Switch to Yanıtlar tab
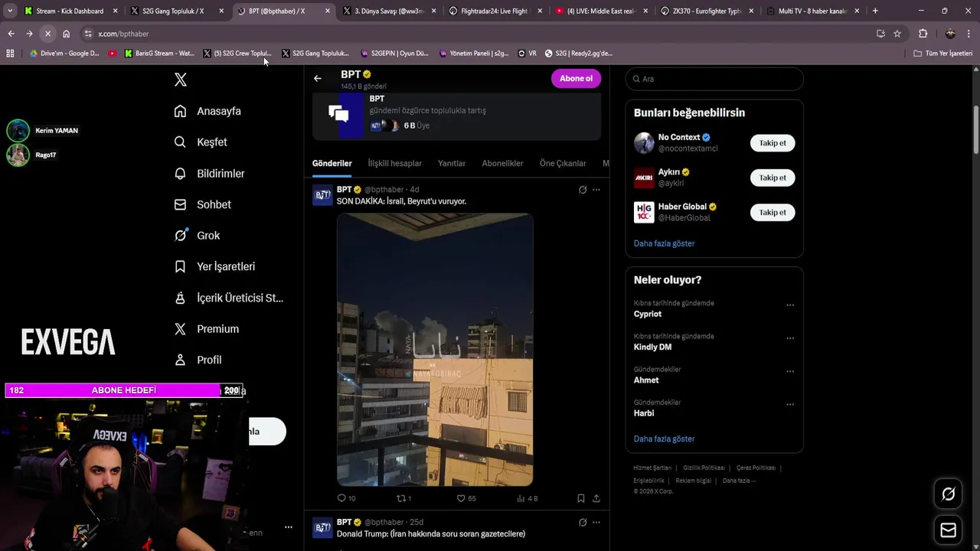Image resolution: width=980 pixels, height=551 pixels. tap(452, 163)
